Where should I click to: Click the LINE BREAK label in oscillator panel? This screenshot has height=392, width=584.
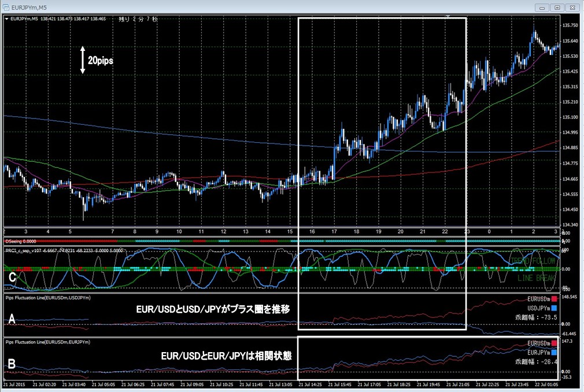[x=537, y=278]
